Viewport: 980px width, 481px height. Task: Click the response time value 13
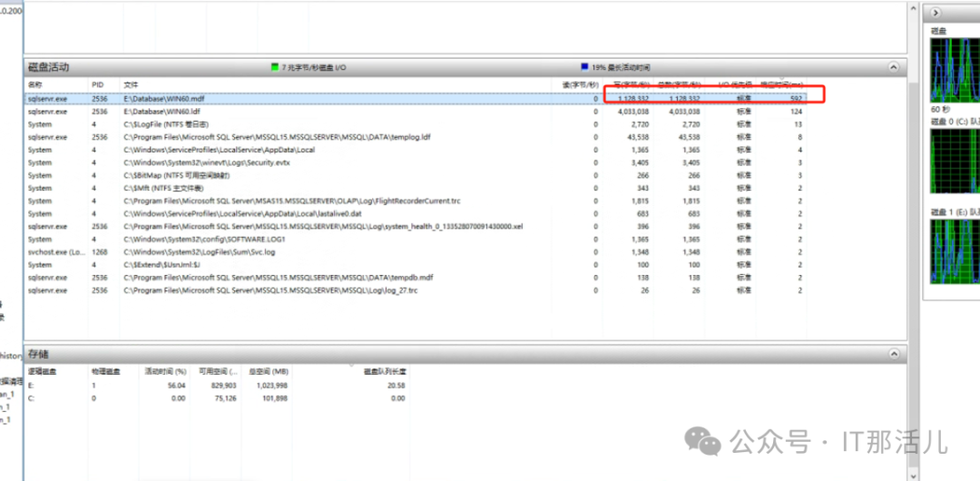(799, 124)
